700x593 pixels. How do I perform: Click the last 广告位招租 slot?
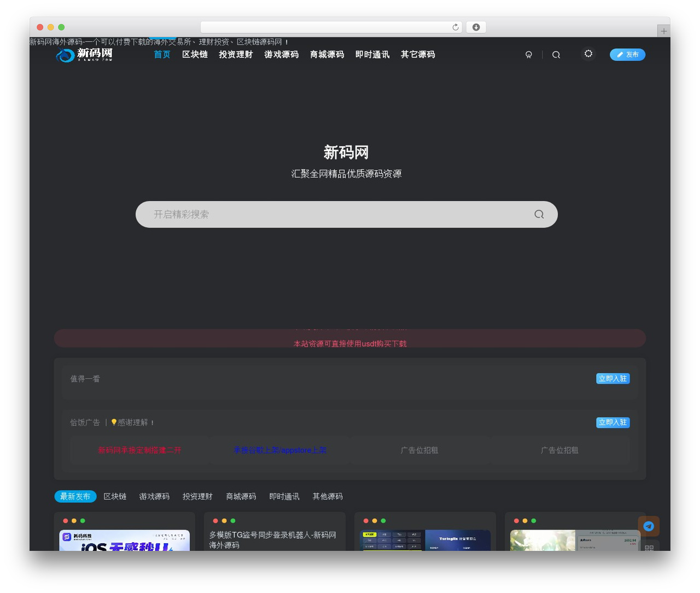[559, 450]
